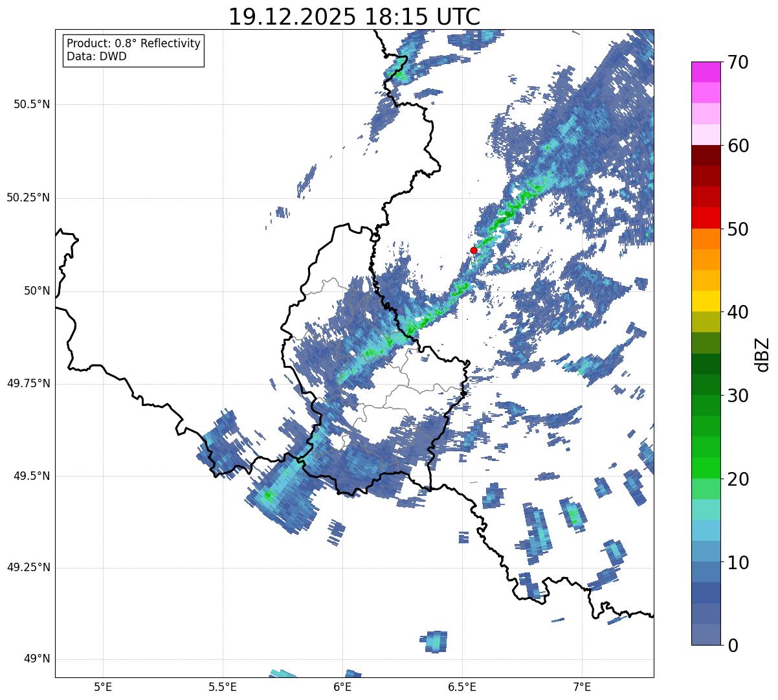This screenshot has width=778, height=700.
Task: Click the 49.75°N latitude label
Action: 28,383
